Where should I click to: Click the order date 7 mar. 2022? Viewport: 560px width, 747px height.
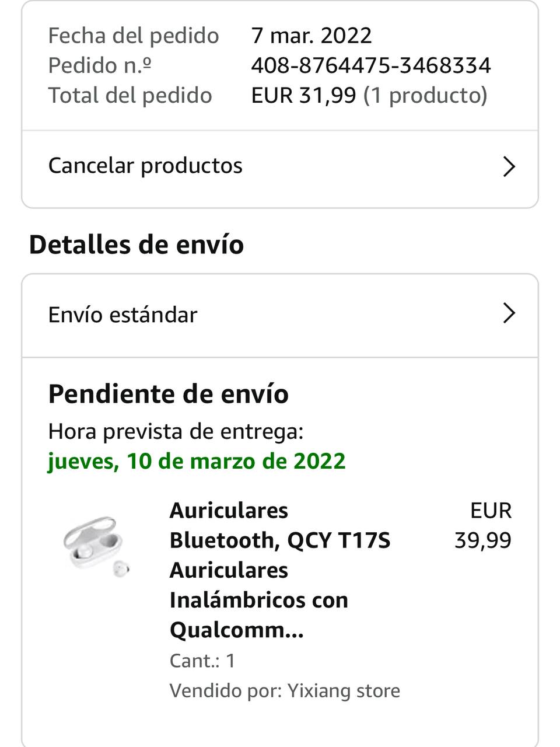[x=311, y=36]
